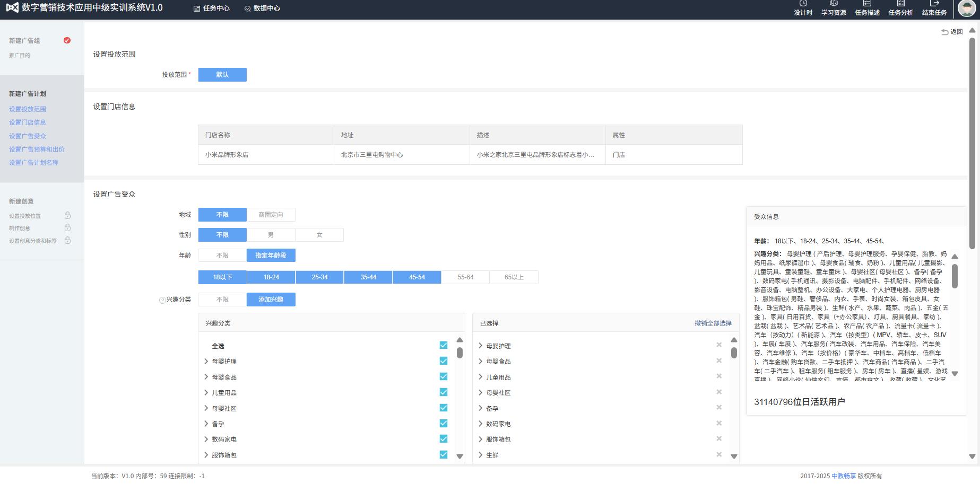Open 学习资源 learning resources icon
Image resolution: width=980 pixels, height=484 pixels.
[x=834, y=4]
